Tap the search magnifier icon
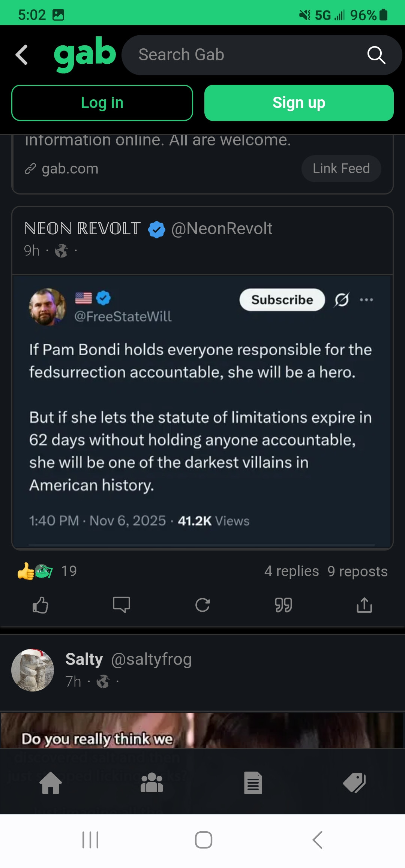Screen dimensions: 405x868 point(376,55)
